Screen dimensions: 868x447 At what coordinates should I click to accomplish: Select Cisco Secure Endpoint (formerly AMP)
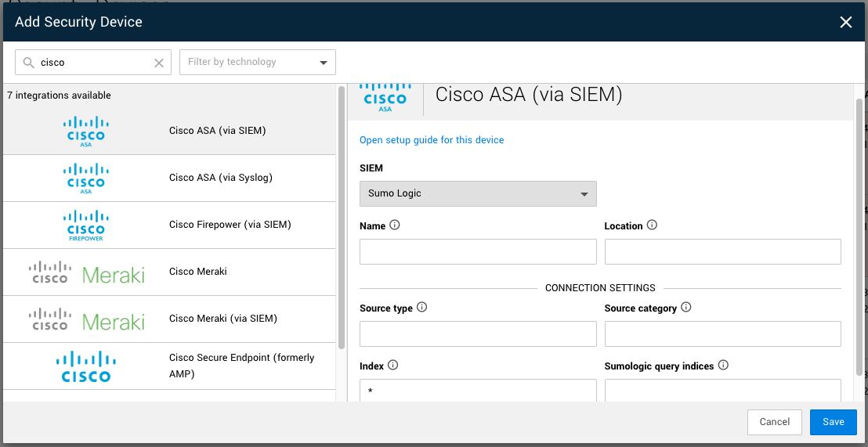(x=169, y=366)
